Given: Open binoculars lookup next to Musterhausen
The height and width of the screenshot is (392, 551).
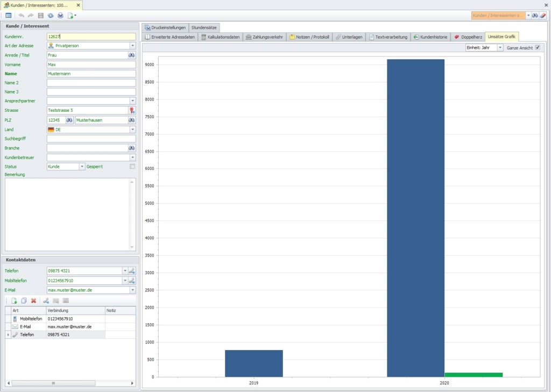Looking at the screenshot, I should [x=131, y=120].
